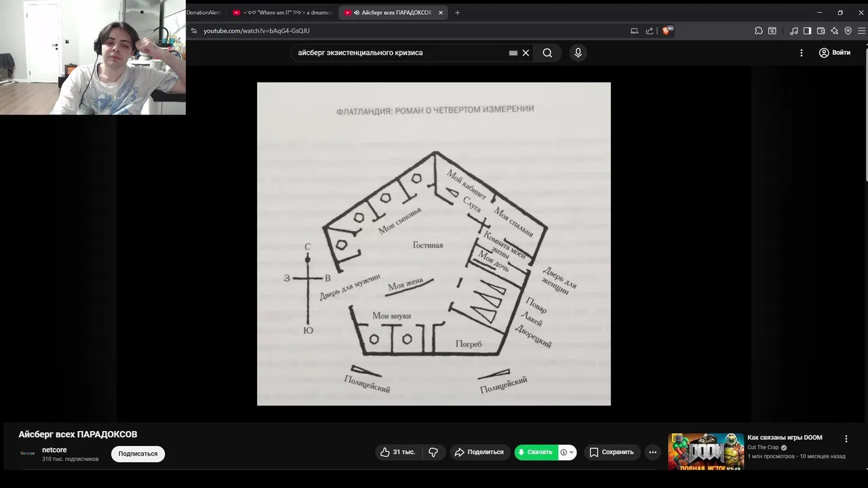
Task: Open more actions ellipsis next to Сохранить
Action: coord(652,452)
